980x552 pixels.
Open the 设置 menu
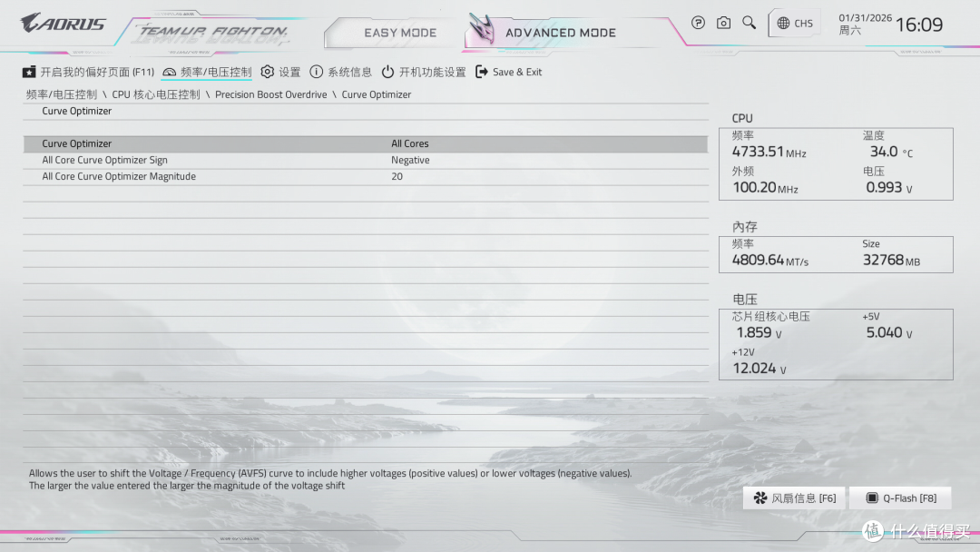[x=280, y=72]
